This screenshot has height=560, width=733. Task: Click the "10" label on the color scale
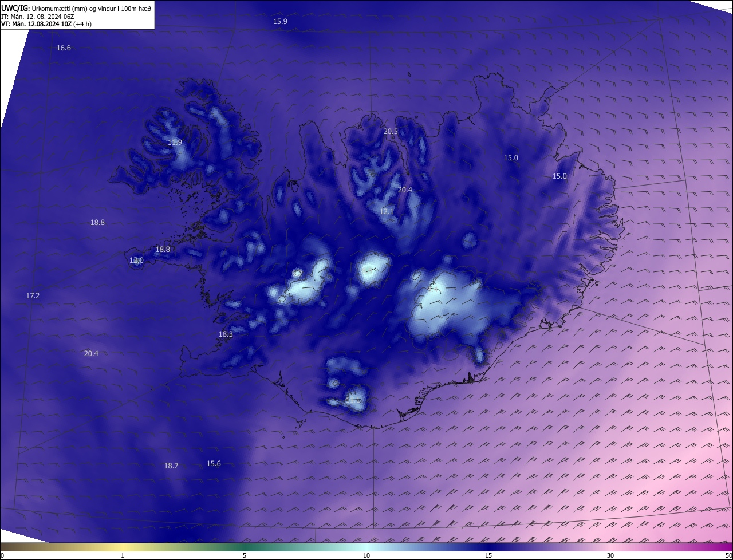[366, 555]
